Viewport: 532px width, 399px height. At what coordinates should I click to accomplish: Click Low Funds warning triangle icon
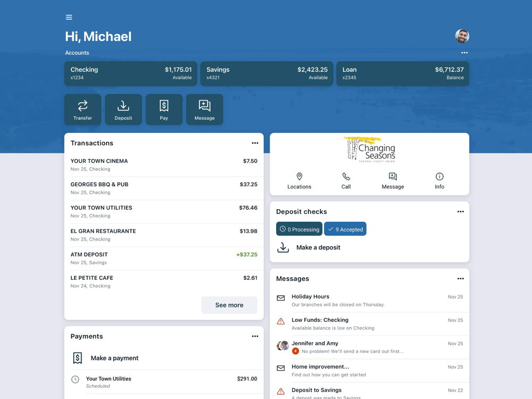280,321
